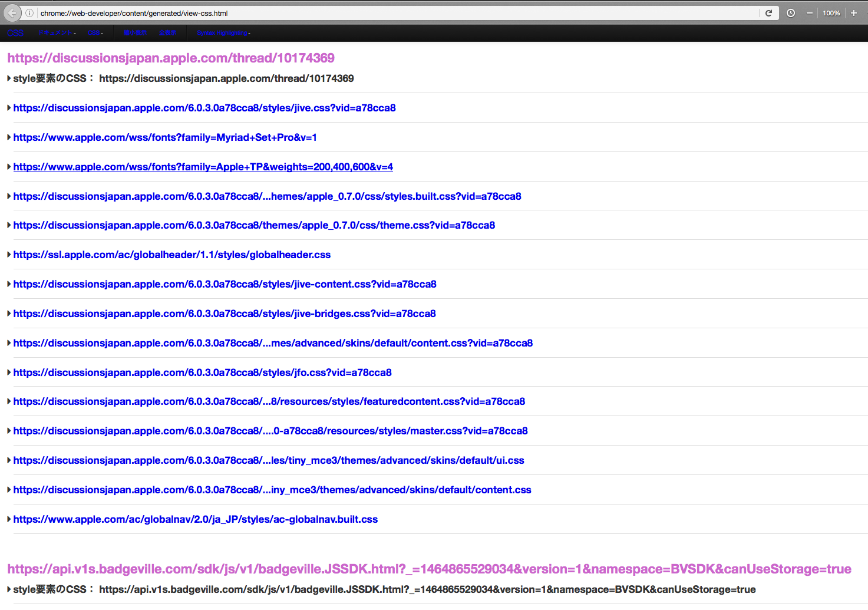This screenshot has width=868, height=610.
Task: Expand the style要素のCSS section for badgeville
Action: point(9,589)
